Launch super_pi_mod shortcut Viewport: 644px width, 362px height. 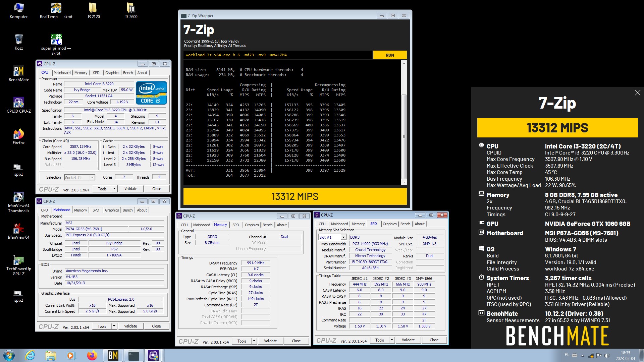pos(56,44)
